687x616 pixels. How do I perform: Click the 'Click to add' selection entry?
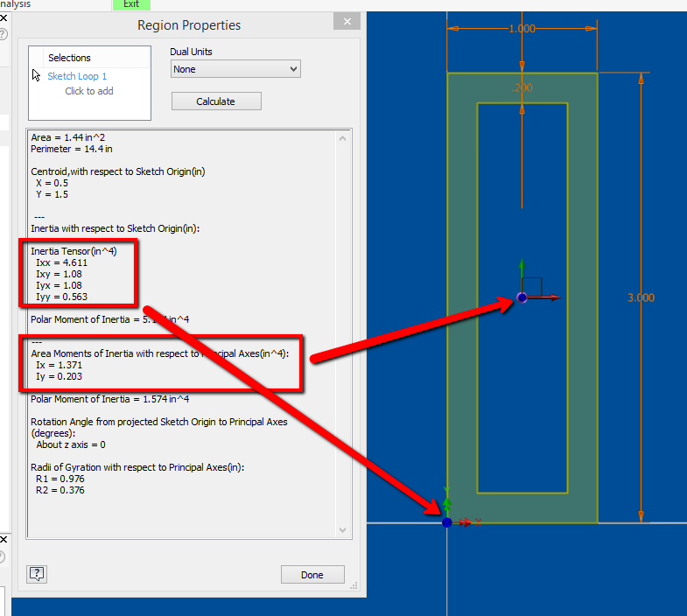pyautogui.click(x=89, y=91)
